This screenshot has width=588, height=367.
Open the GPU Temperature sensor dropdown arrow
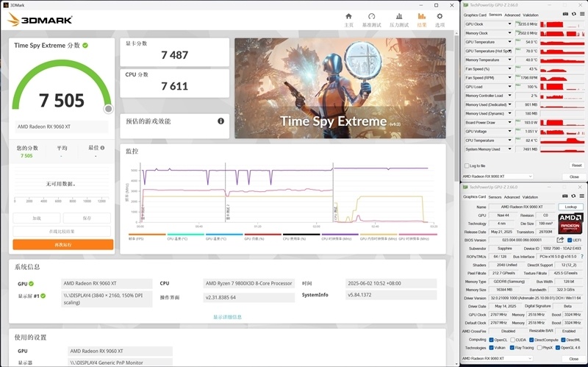pos(509,42)
